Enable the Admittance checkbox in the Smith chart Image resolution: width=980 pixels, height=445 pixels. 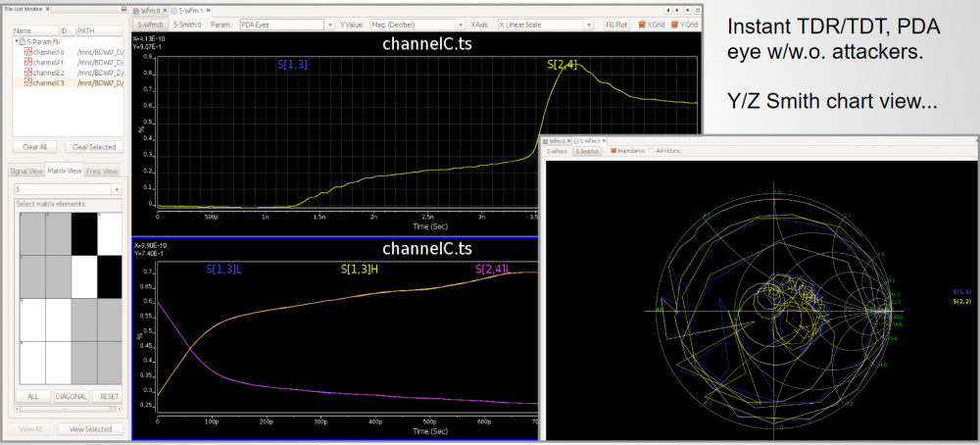point(653,151)
